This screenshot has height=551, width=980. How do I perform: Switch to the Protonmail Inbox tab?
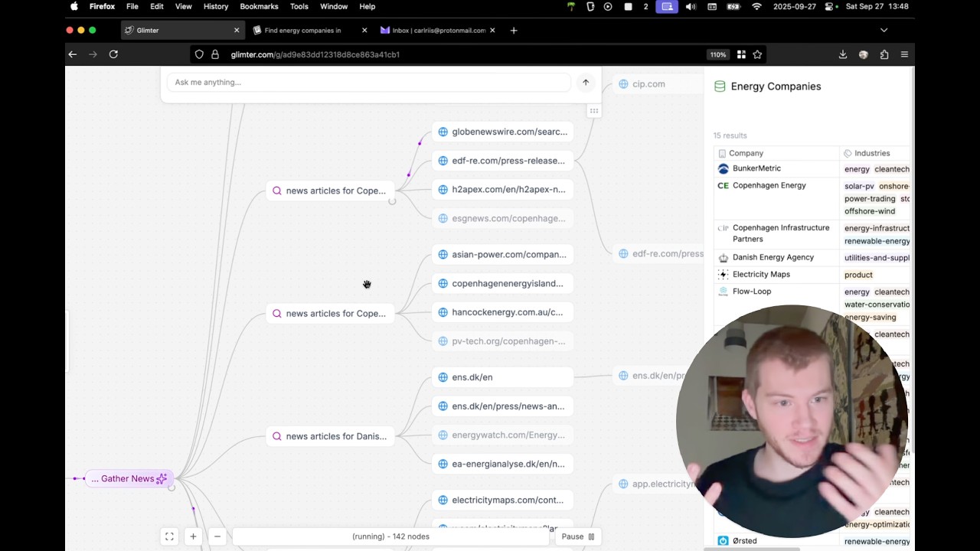click(x=438, y=31)
